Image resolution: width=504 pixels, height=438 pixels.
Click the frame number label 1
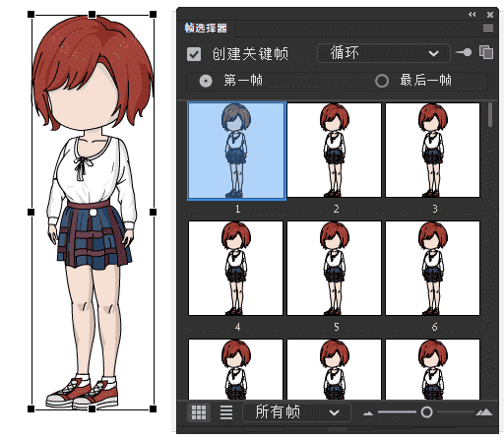[x=237, y=209]
